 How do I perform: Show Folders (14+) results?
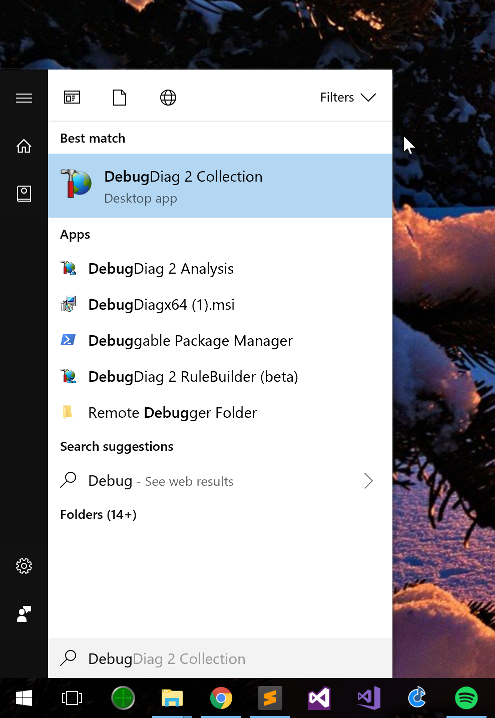(x=98, y=515)
